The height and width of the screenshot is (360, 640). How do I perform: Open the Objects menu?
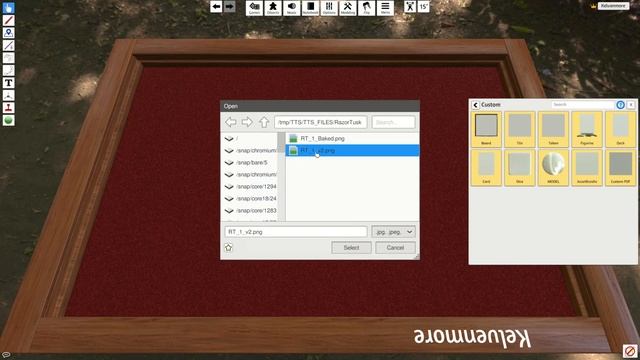click(x=273, y=8)
